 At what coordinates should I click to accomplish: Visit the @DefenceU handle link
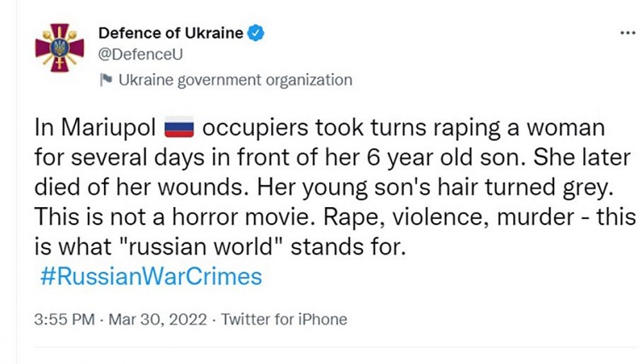click(141, 55)
